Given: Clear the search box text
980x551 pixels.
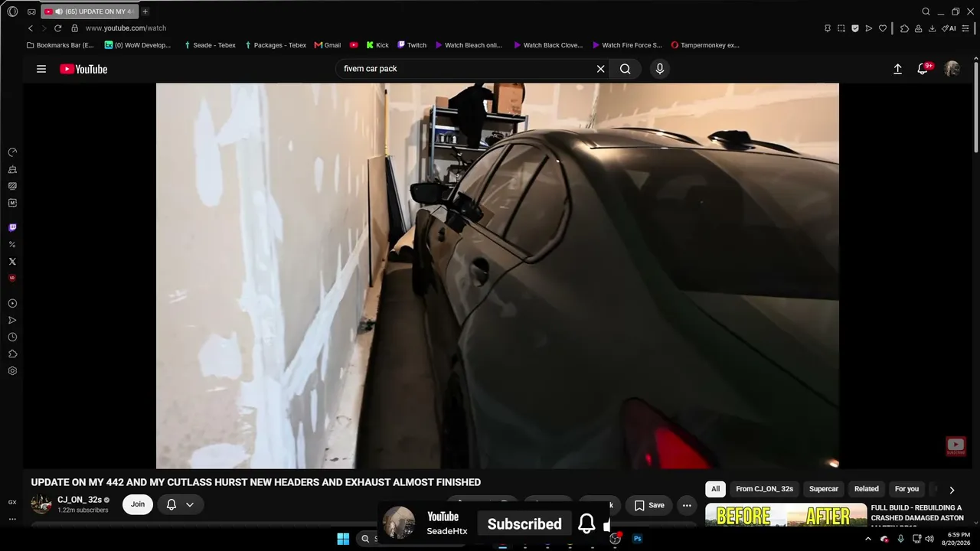Looking at the screenshot, I should [601, 69].
